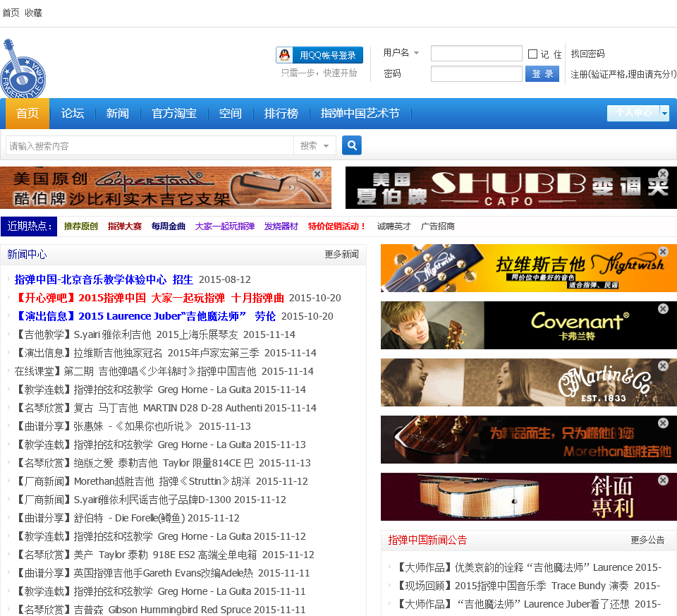Open the 空间 navigation tab
The image size is (677, 616).
click(x=230, y=113)
